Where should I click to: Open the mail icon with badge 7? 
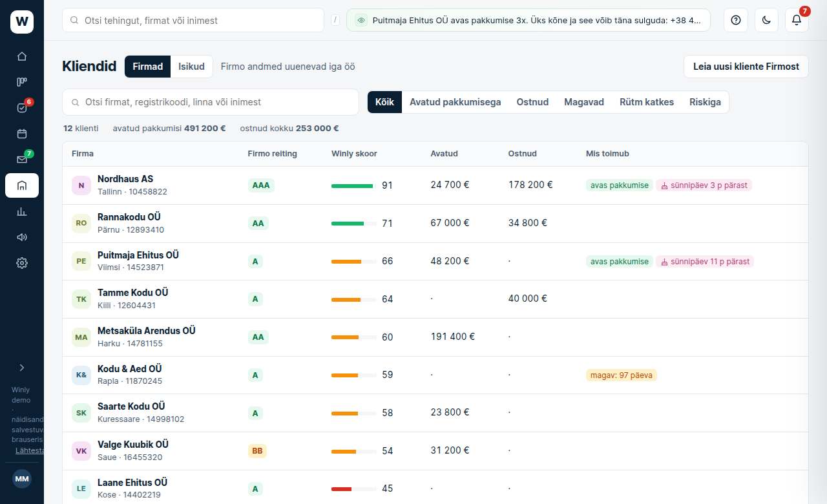coord(22,160)
